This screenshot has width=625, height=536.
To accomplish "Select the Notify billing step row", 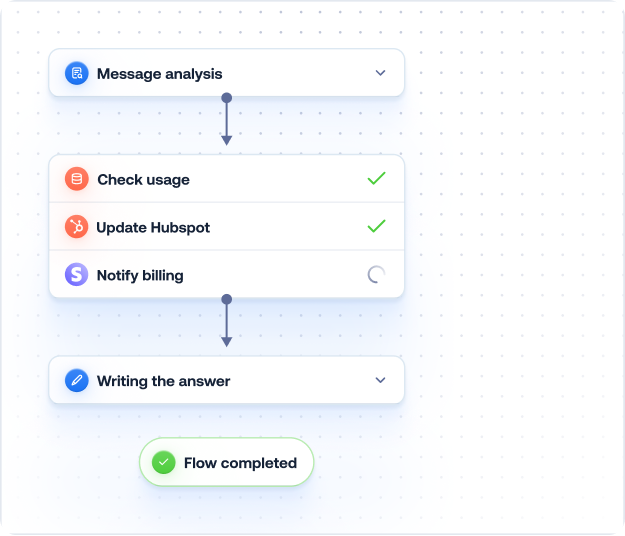I will [226, 275].
